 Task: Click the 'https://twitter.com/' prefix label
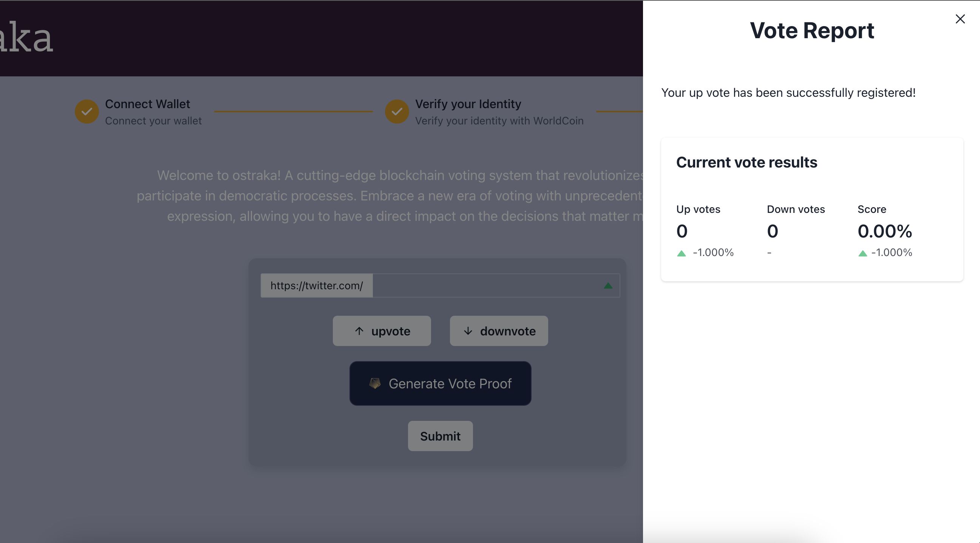[x=317, y=285]
